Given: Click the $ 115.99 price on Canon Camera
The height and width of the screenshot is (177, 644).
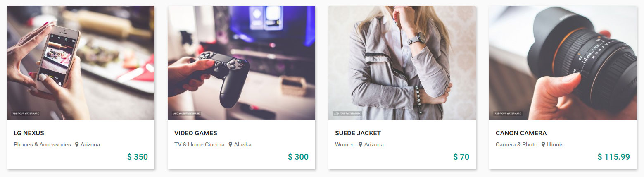Looking at the screenshot, I should [x=613, y=157].
